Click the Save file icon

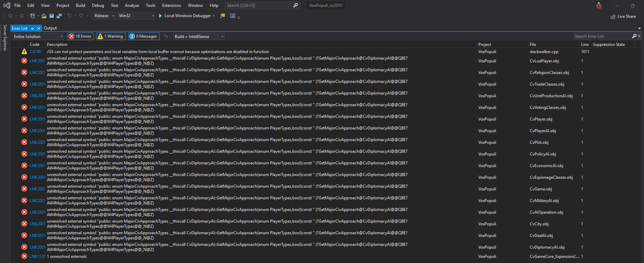click(52, 16)
